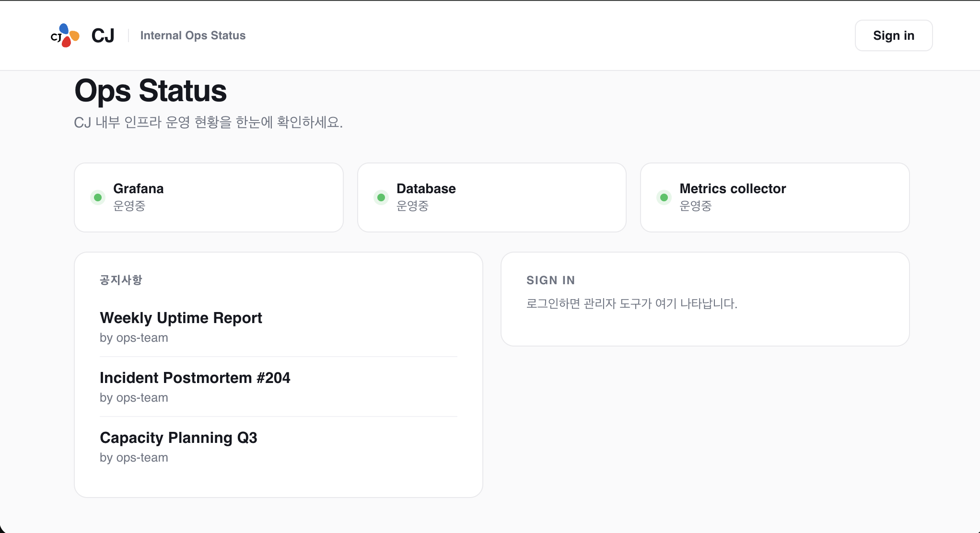Viewport: 980px width, 533px height.
Task: Click the 운영중 status under Database
Action: 412,206
